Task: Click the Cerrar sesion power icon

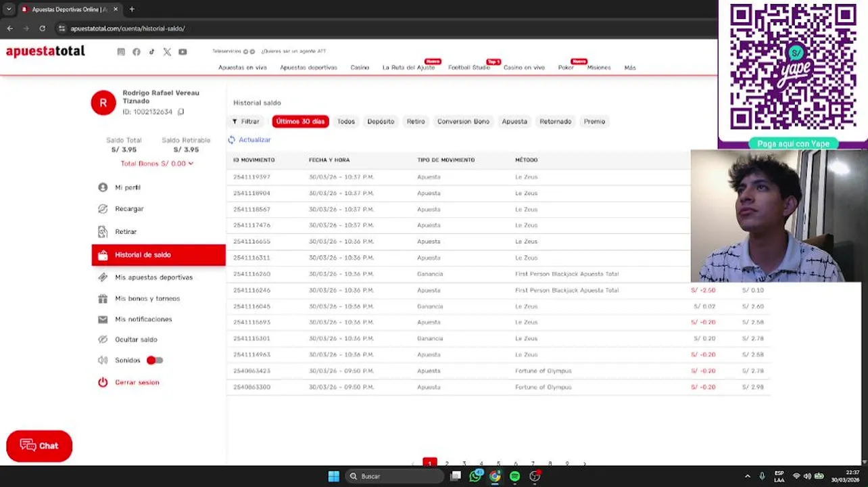Action: 103,382
